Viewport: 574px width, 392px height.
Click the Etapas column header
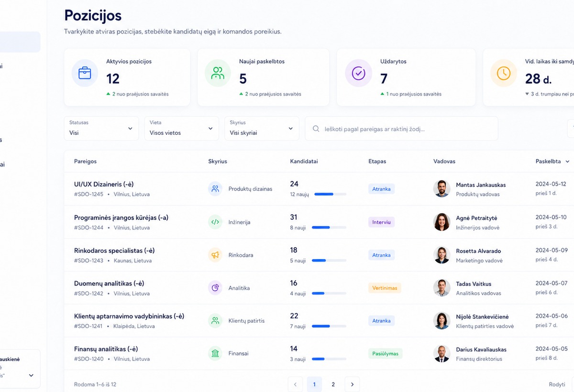pyautogui.click(x=377, y=162)
